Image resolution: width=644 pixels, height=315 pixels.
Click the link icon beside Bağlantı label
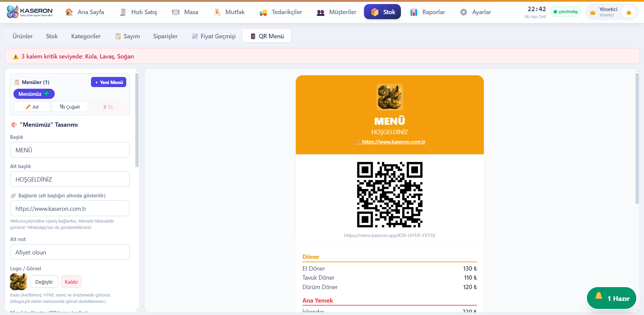pos(13,196)
